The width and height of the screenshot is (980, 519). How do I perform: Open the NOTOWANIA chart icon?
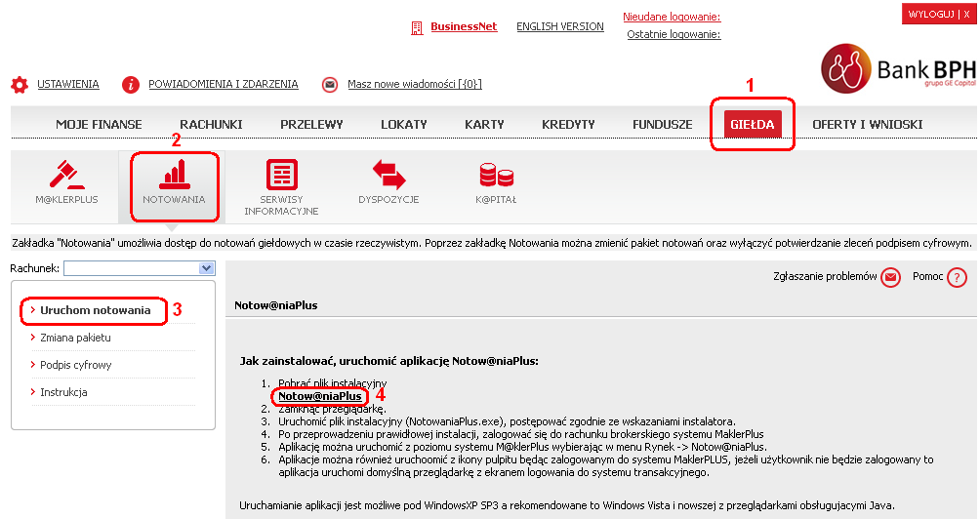(x=174, y=175)
